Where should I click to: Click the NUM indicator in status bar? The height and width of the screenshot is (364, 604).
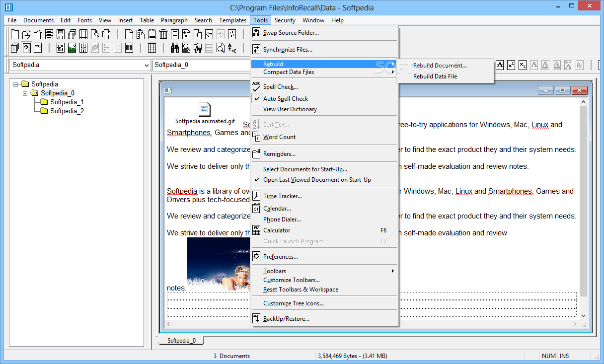click(549, 356)
